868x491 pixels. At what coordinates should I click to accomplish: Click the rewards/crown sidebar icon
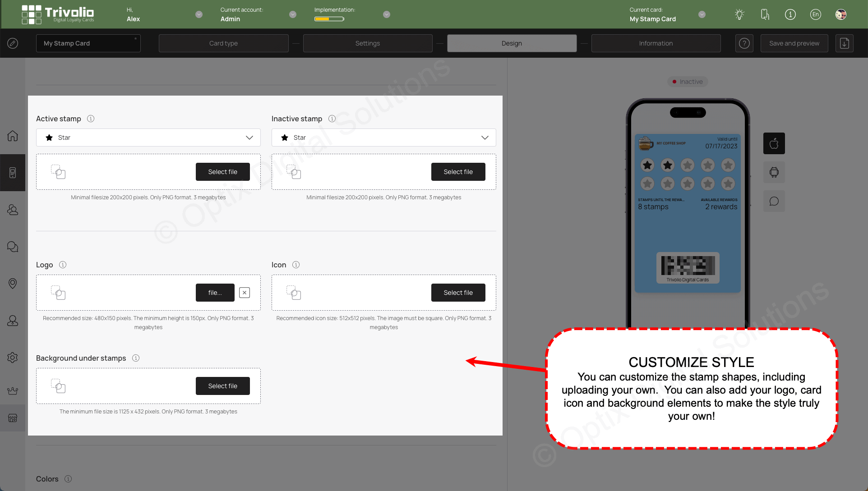(x=13, y=390)
